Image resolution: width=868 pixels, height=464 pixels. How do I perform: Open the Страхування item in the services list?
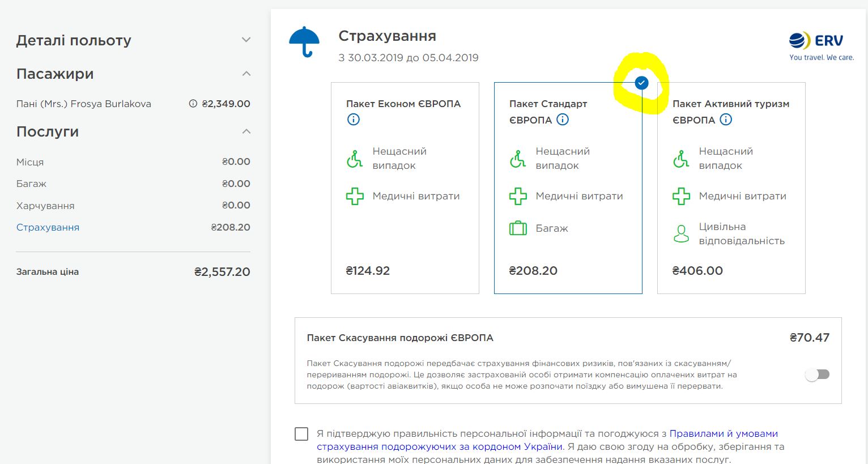[48, 227]
